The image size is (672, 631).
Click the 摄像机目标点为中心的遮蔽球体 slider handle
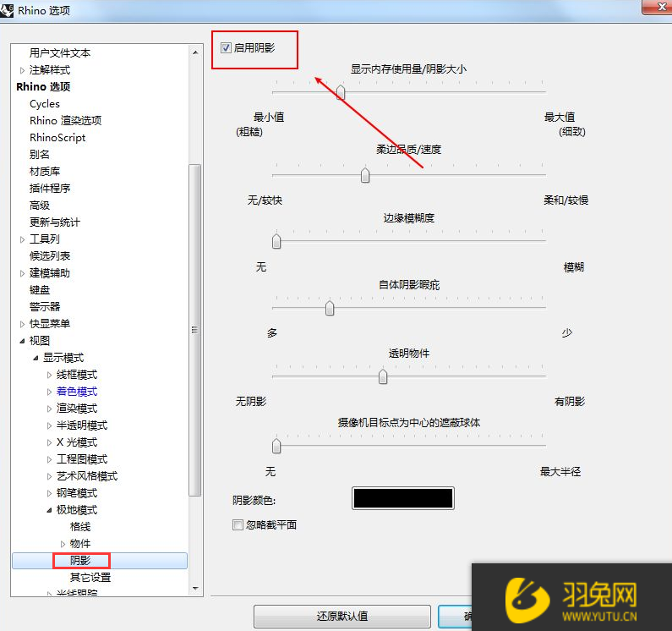276,446
